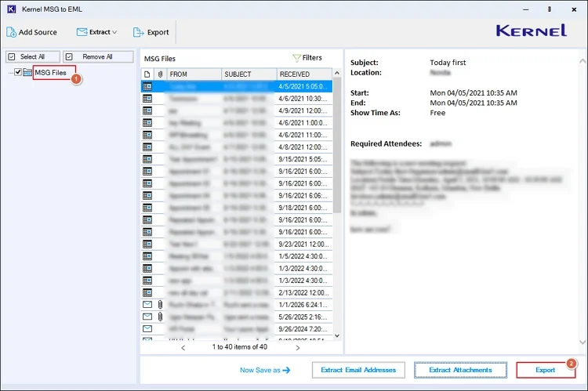Click envelope icon of 5/26/2025 2:16 row
This screenshot has height=391, width=588.
[147, 317]
